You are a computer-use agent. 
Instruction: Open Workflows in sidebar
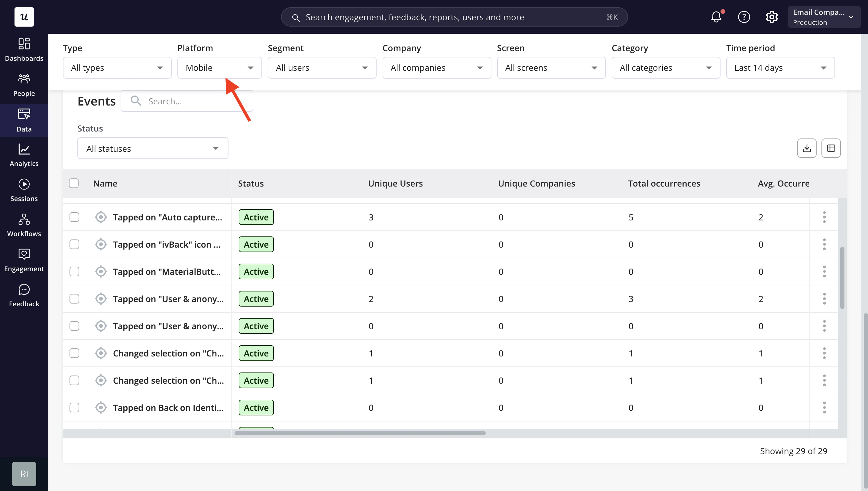click(x=24, y=226)
